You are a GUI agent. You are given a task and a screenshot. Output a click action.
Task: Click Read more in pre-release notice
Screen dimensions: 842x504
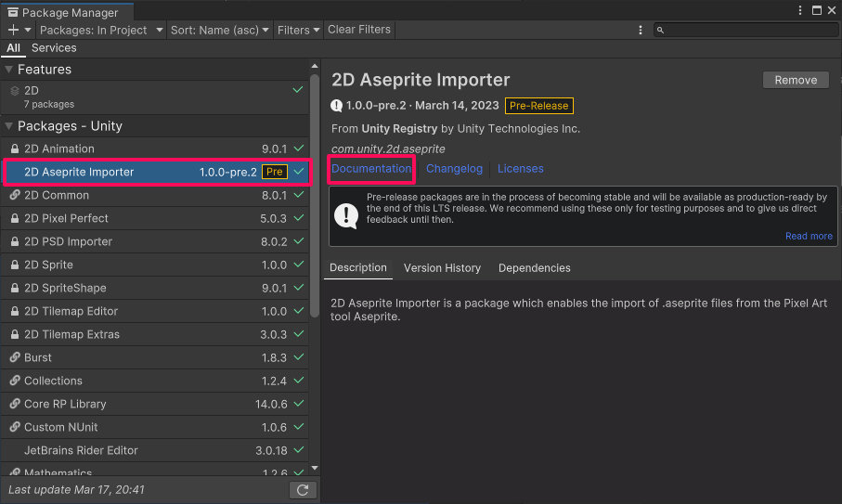point(809,236)
